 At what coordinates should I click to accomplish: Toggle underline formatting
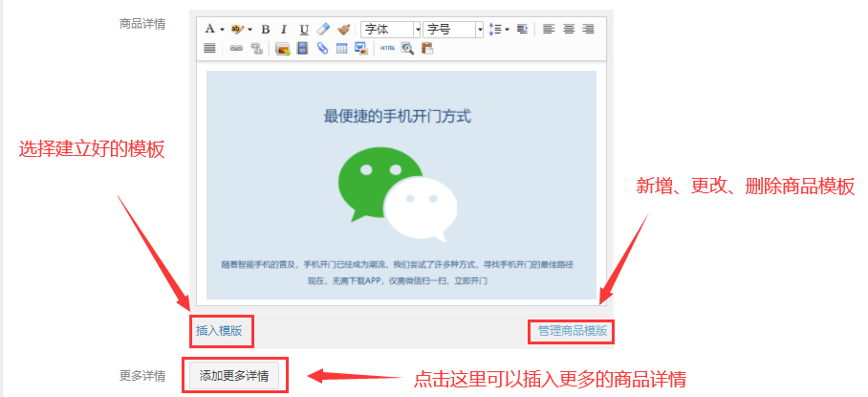tap(304, 30)
